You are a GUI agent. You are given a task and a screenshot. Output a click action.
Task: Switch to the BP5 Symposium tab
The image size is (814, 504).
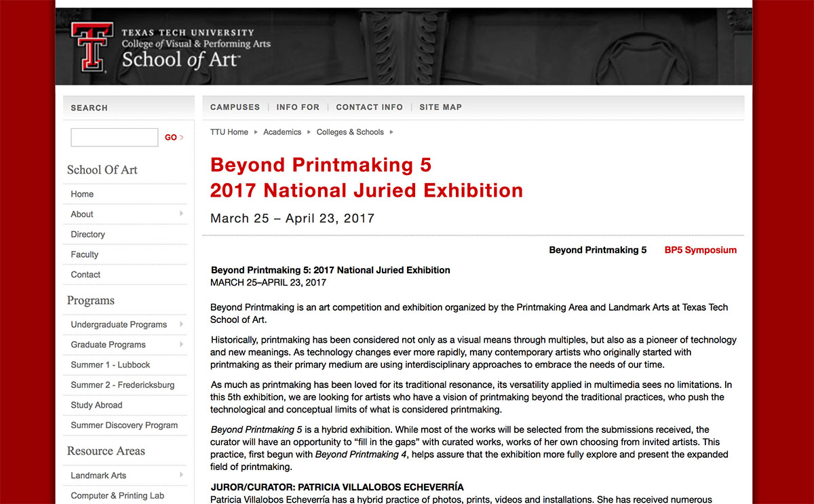click(700, 250)
